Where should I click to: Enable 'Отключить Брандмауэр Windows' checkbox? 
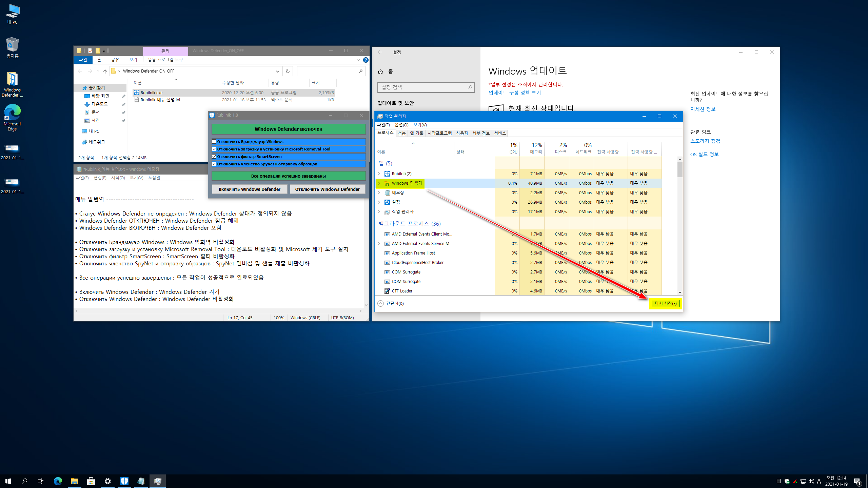(214, 142)
